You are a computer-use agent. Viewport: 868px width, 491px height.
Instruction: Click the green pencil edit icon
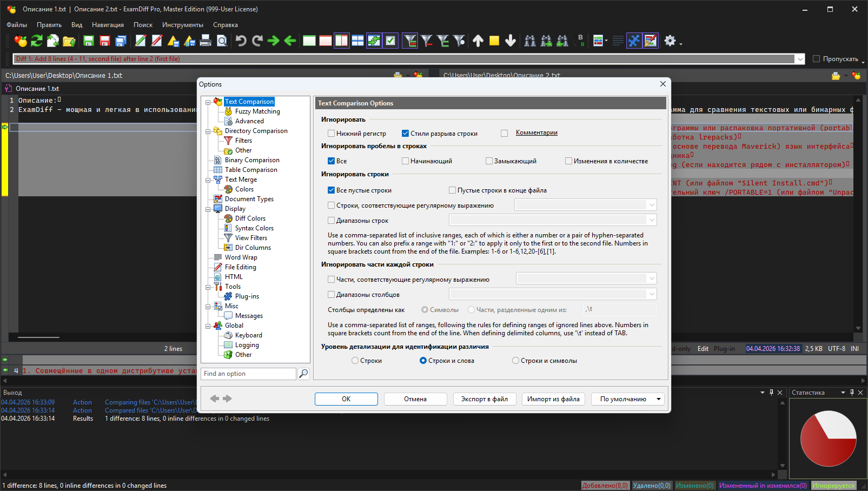point(141,41)
